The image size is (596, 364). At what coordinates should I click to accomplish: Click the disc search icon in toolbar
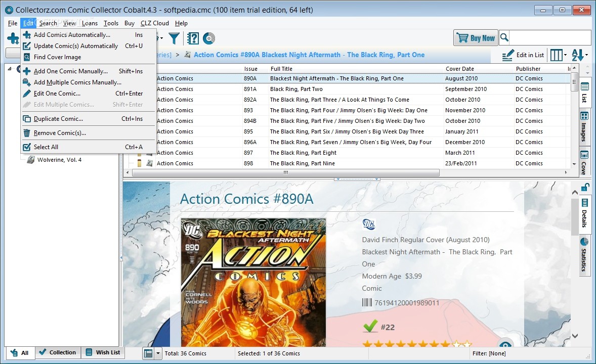(x=208, y=38)
